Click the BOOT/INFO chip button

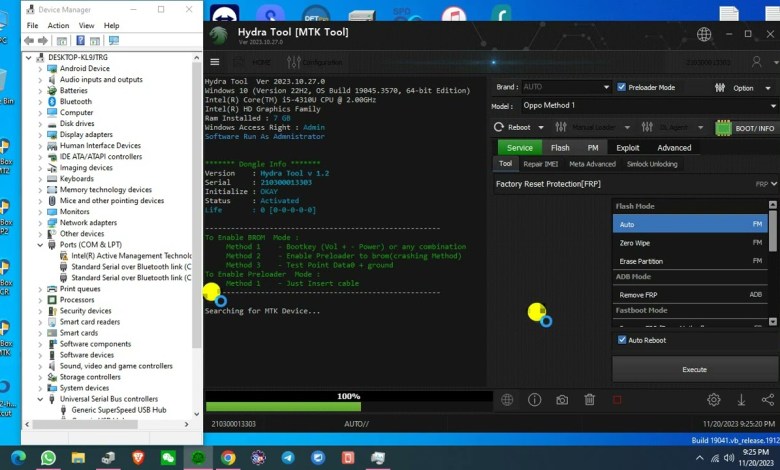[746, 128]
